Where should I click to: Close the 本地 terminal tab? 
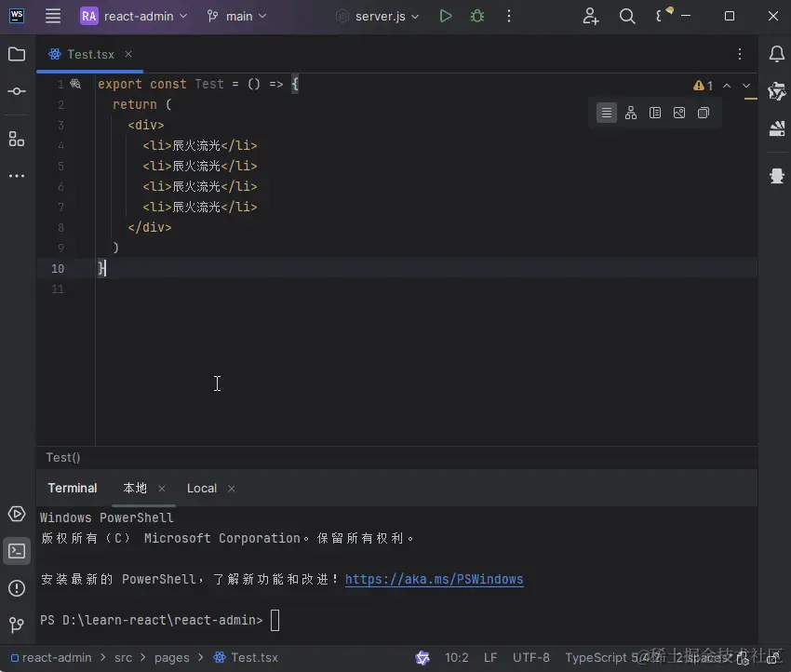pyautogui.click(x=161, y=489)
